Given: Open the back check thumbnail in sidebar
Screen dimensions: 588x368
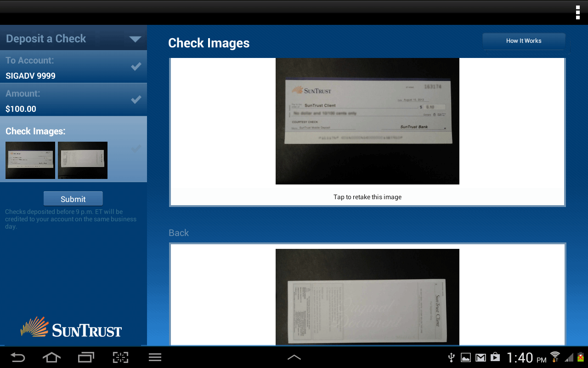Looking at the screenshot, I should (83, 160).
